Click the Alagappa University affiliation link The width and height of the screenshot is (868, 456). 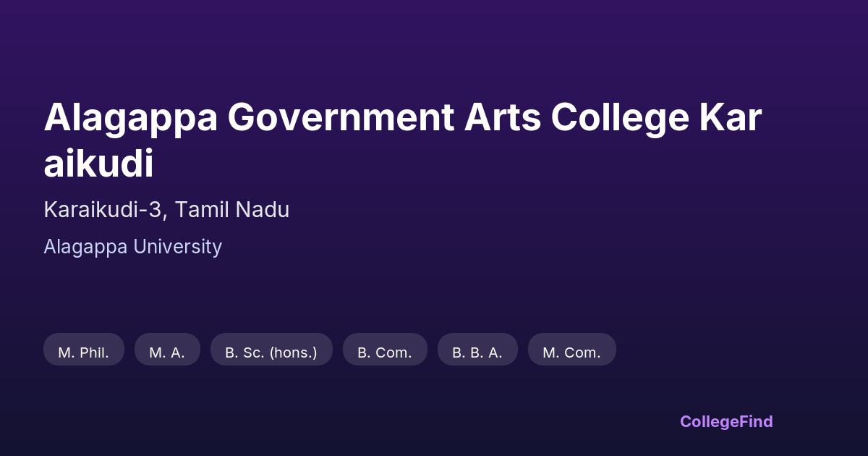[132, 247]
